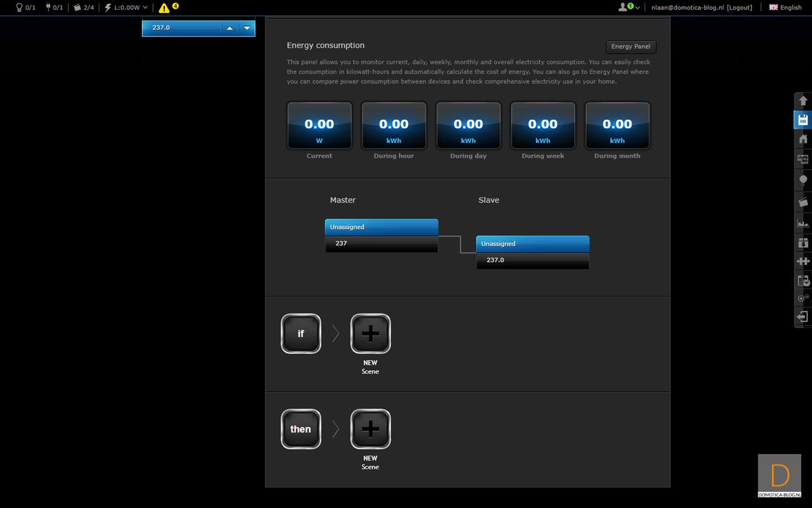Open the scenes clapperboard icon in sidebar
812x508 pixels.
803,202
